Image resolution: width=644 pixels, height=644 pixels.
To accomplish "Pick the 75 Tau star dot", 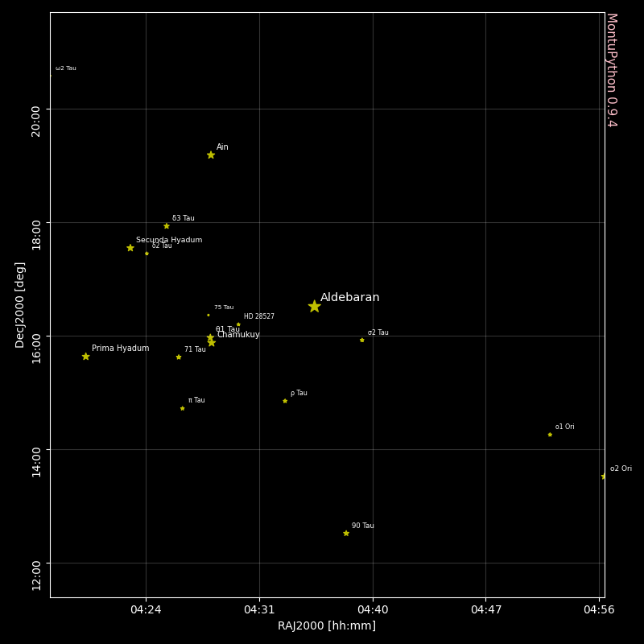I will tap(208, 315).
